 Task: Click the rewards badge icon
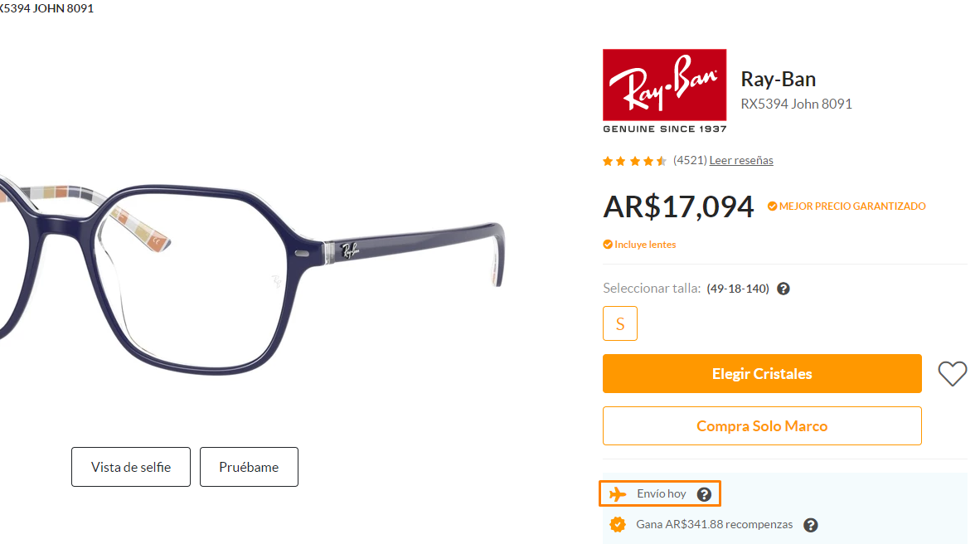point(618,525)
